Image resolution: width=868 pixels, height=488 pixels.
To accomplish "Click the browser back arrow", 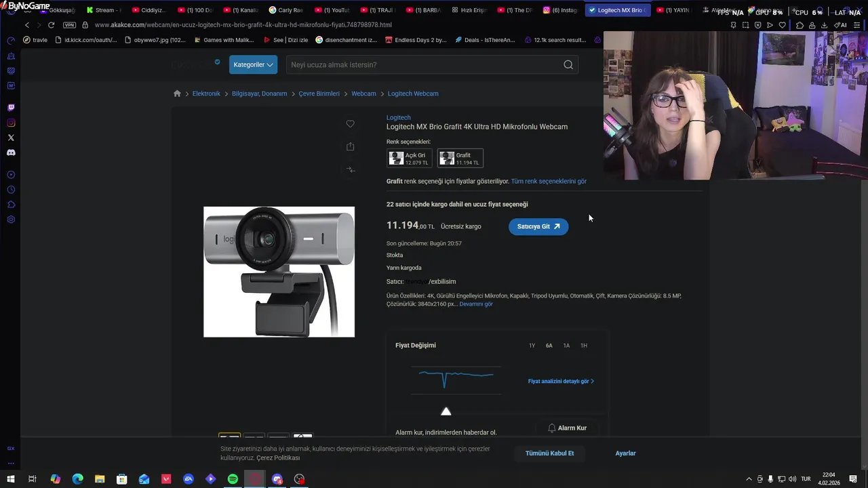I will click(x=27, y=25).
